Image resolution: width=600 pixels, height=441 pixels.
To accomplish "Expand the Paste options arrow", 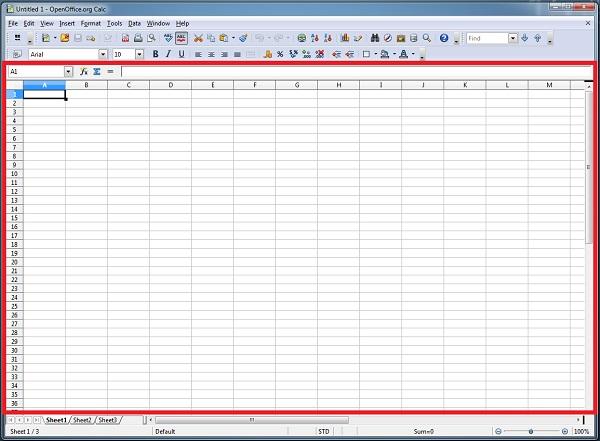I will [233, 38].
